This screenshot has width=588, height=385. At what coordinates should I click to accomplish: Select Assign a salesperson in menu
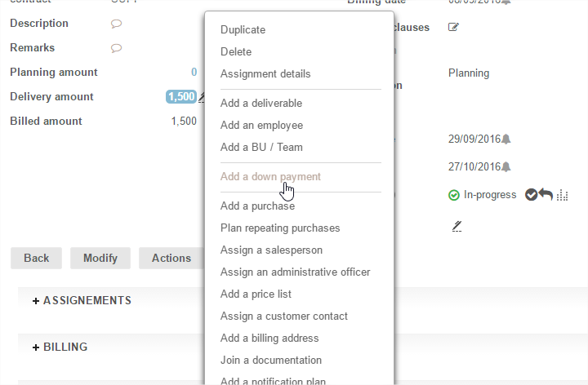click(x=271, y=250)
